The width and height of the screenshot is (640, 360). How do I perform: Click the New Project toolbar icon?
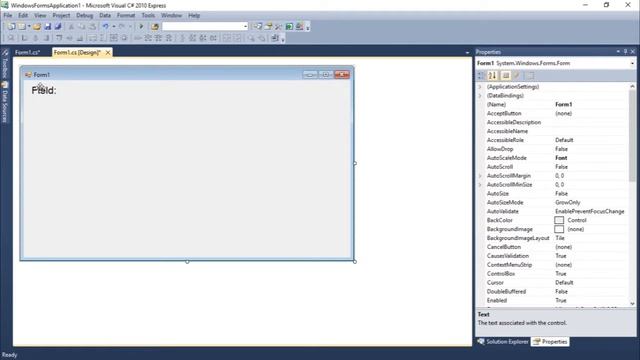coord(11,27)
